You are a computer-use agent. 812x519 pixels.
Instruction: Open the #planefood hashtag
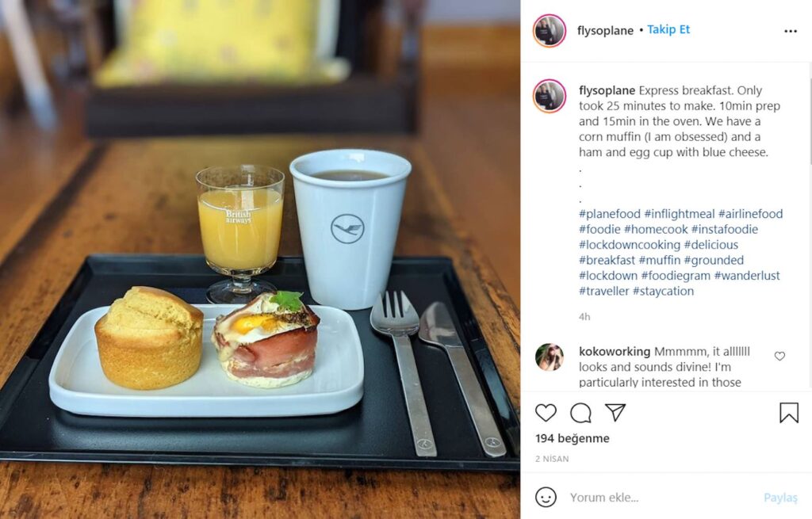coord(610,214)
